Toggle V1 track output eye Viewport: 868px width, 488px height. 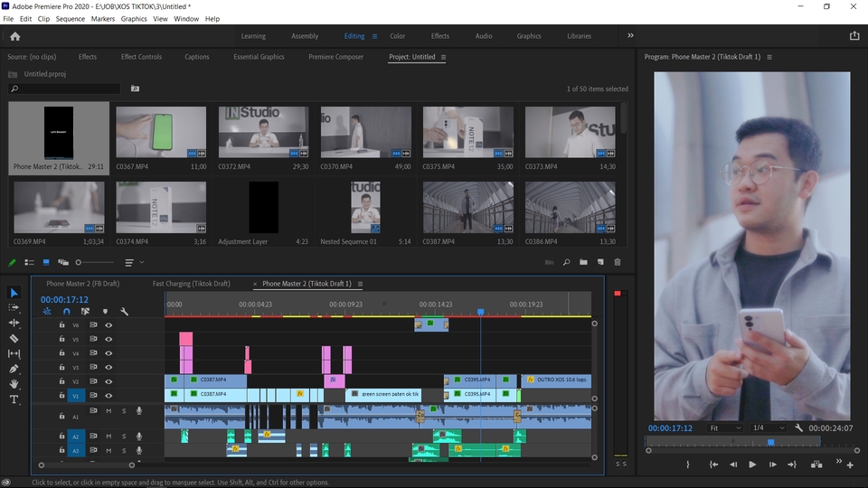pyautogui.click(x=108, y=396)
